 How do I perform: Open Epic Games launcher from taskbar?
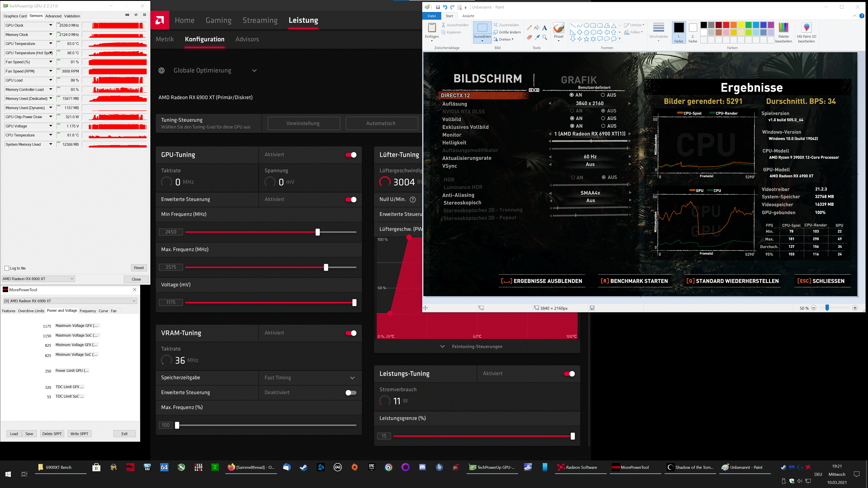372,467
